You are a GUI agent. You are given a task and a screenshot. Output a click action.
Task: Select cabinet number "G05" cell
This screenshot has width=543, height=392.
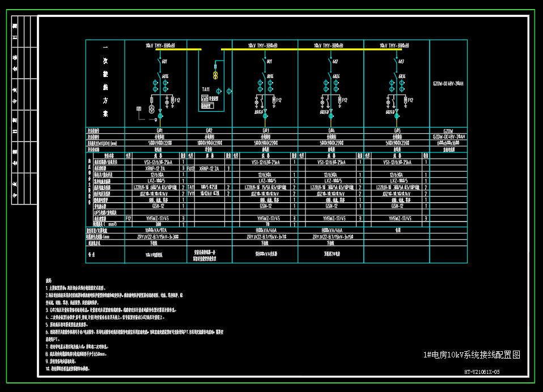(397, 130)
